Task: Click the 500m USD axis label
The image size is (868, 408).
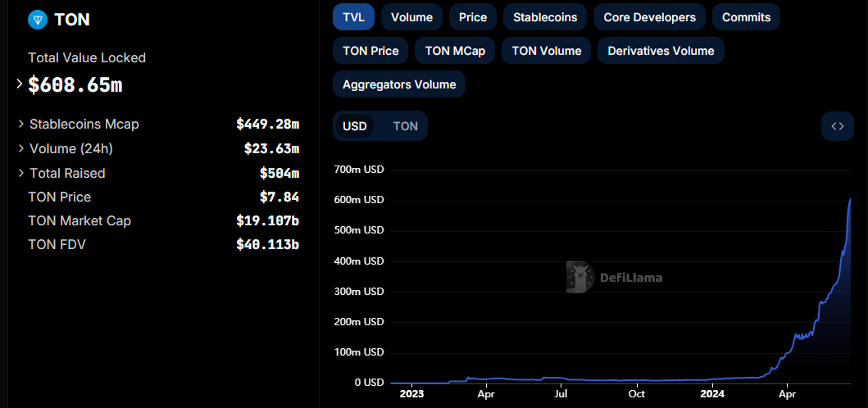Action: point(359,230)
